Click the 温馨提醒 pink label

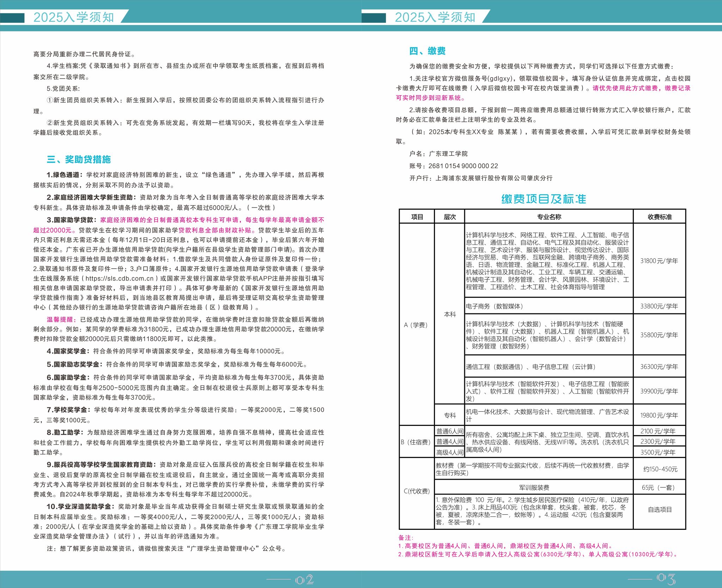61,319
